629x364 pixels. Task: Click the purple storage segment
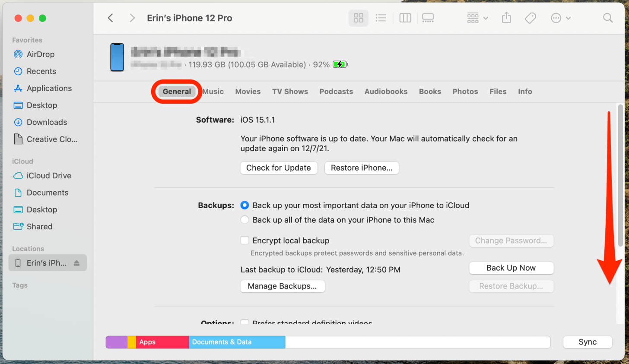click(x=117, y=342)
